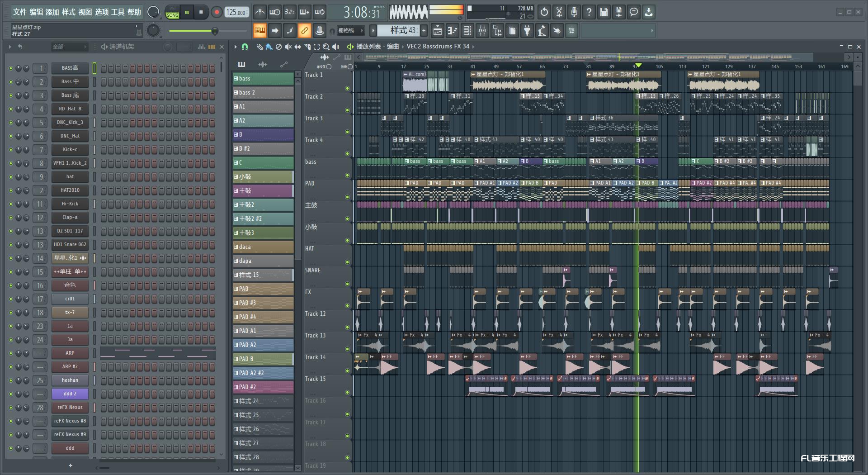Open the playlist options menu arrow
The height and width of the screenshot is (475, 868).
point(236,47)
